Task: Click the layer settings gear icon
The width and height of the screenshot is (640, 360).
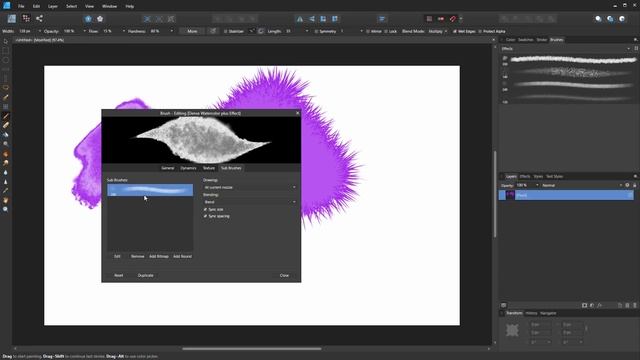Action: click(x=627, y=185)
